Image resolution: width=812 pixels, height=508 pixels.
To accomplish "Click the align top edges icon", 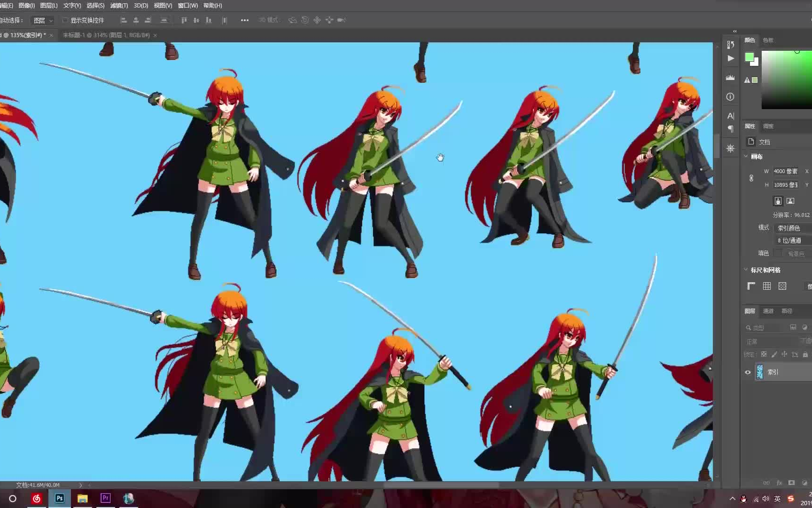I will [x=184, y=20].
